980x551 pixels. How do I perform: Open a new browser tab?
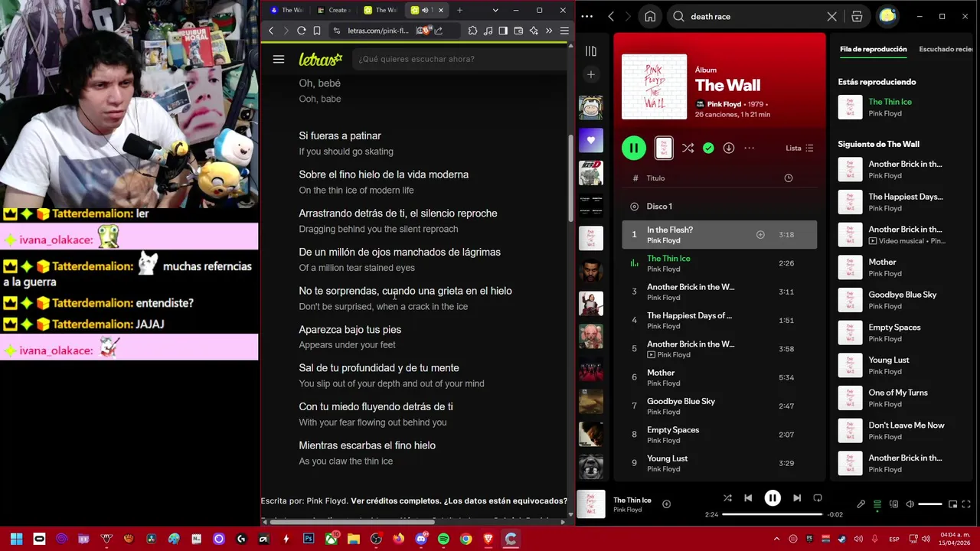coord(459,10)
